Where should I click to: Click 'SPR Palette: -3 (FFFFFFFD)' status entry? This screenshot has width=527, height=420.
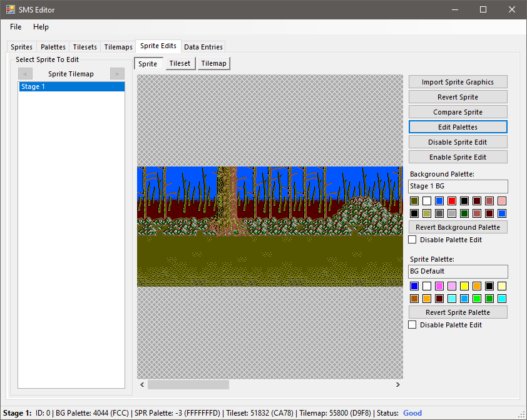178,413
